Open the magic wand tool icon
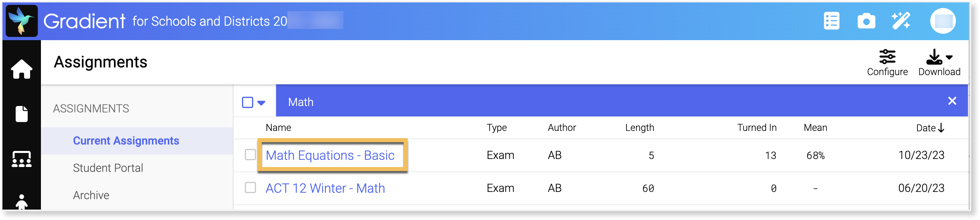 (x=901, y=21)
